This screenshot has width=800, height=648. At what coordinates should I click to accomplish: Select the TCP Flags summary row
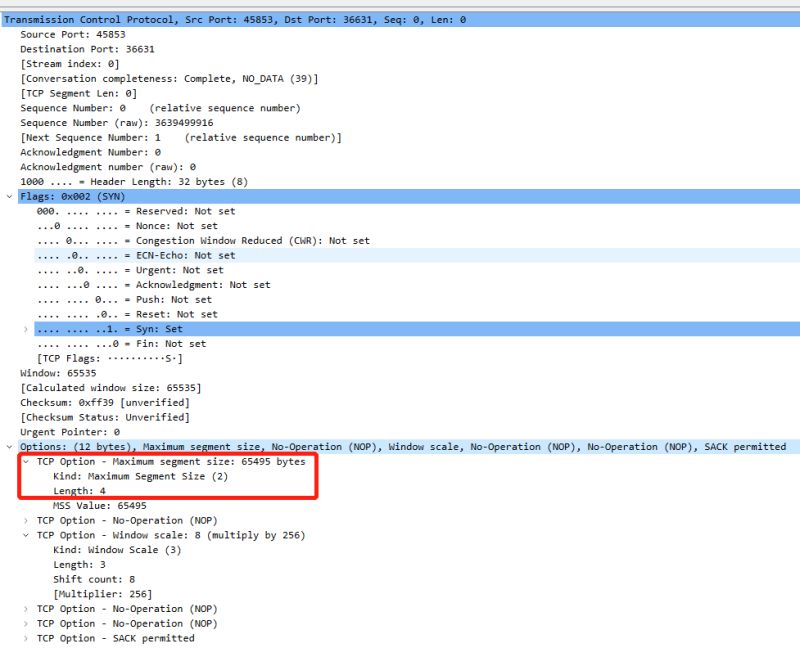[x=110, y=359]
